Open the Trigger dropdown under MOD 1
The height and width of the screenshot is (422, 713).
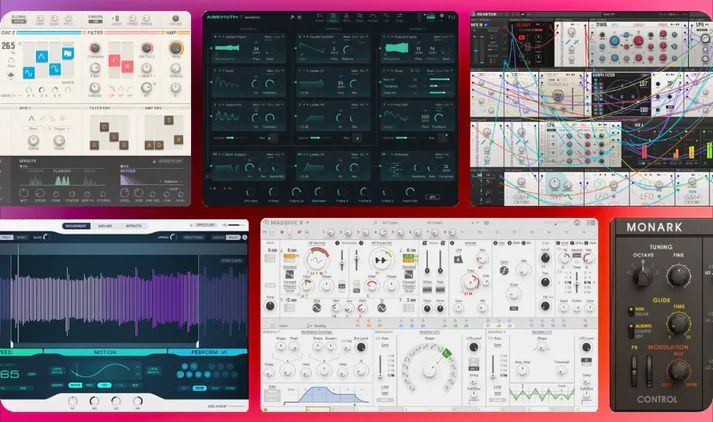(x=60, y=129)
